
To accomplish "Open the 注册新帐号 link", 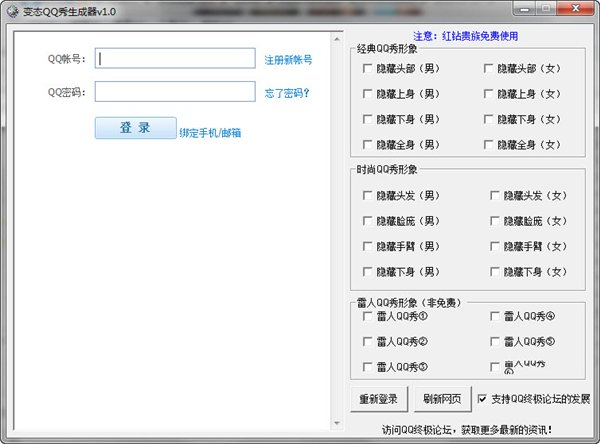I will (288, 60).
